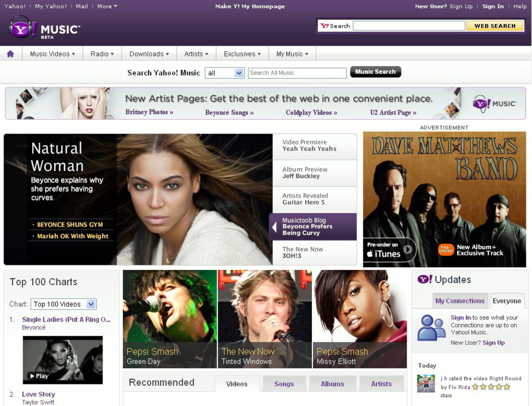This screenshot has width=532, height=406.
Task: Select the Recommended Artists tab
Action: pos(381,384)
